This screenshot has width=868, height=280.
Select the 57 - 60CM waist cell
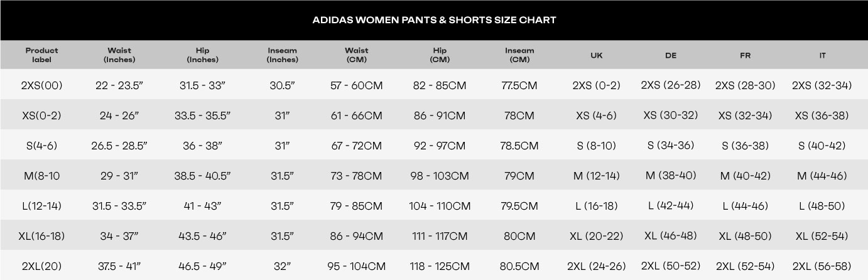356,85
